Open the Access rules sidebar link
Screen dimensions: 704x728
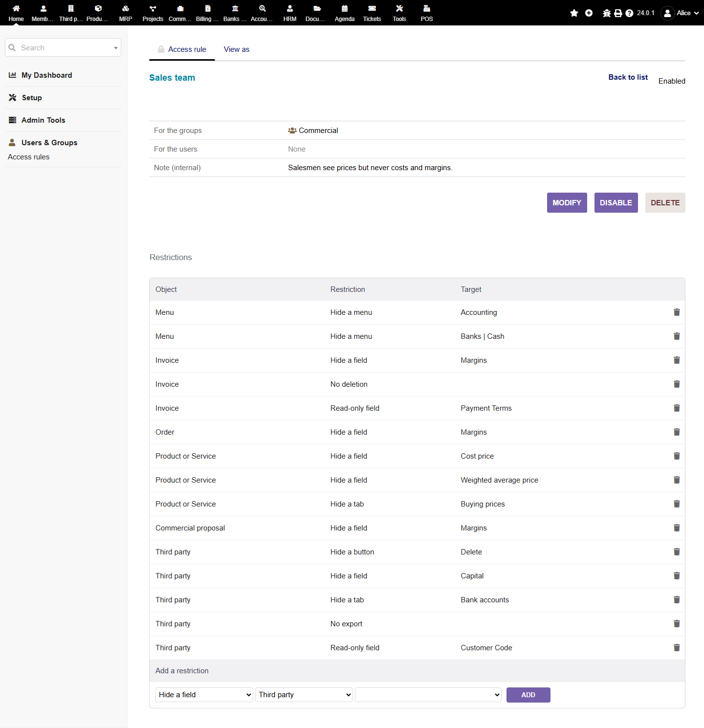coord(29,157)
